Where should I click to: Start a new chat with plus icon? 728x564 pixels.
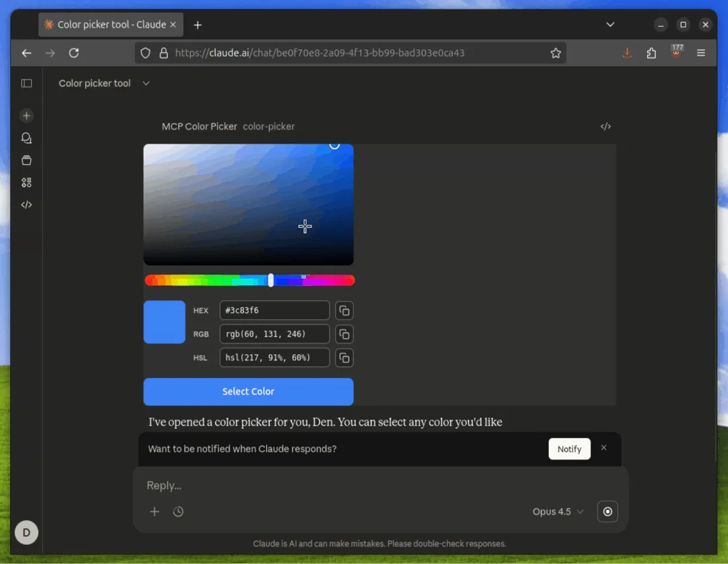[x=26, y=115]
